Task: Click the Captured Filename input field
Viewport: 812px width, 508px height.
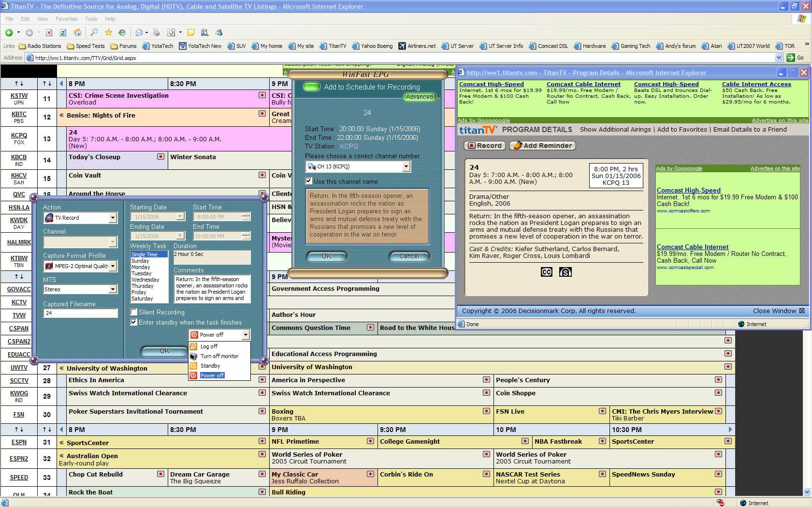Action: tap(80, 313)
